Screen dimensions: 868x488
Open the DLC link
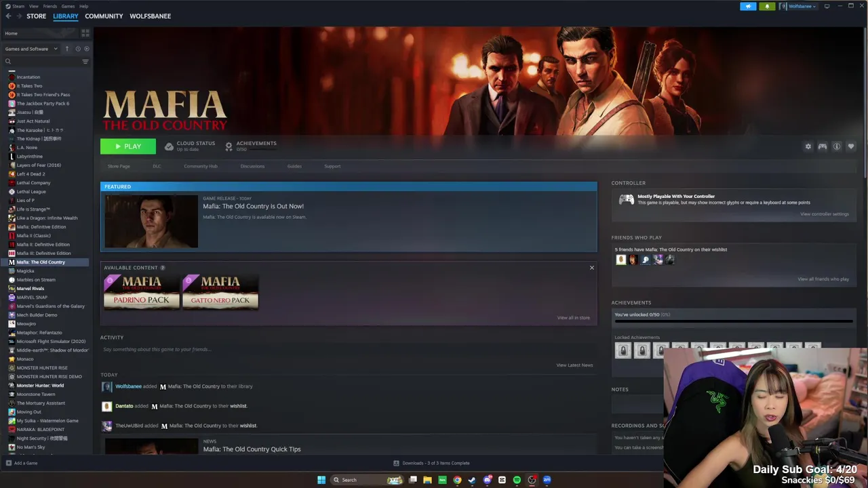pyautogui.click(x=157, y=166)
